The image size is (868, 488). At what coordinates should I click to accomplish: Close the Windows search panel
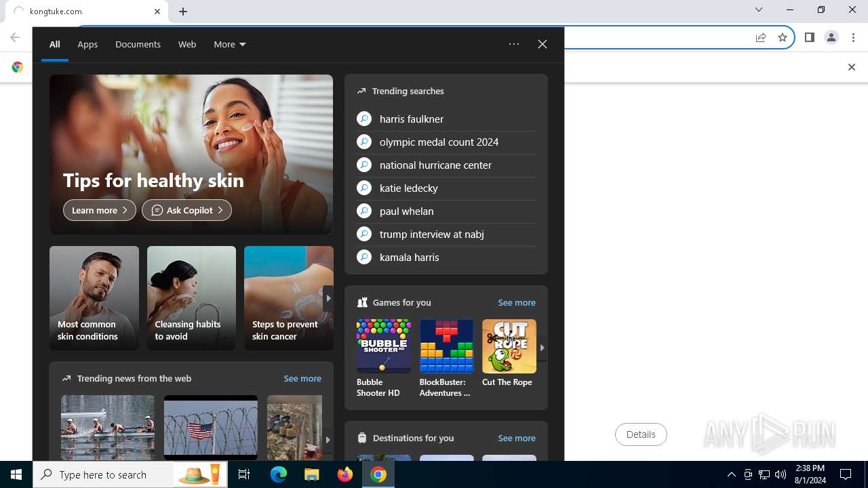(x=542, y=44)
